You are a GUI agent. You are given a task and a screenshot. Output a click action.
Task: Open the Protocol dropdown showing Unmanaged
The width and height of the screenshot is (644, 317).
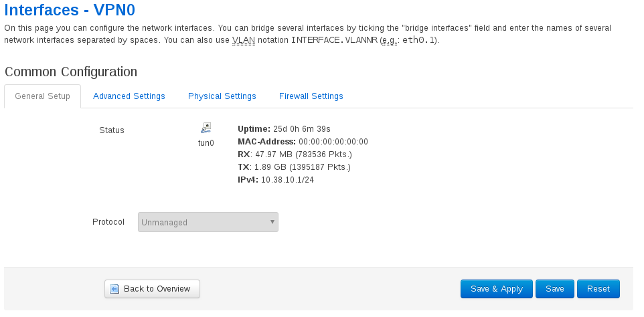[x=208, y=222]
